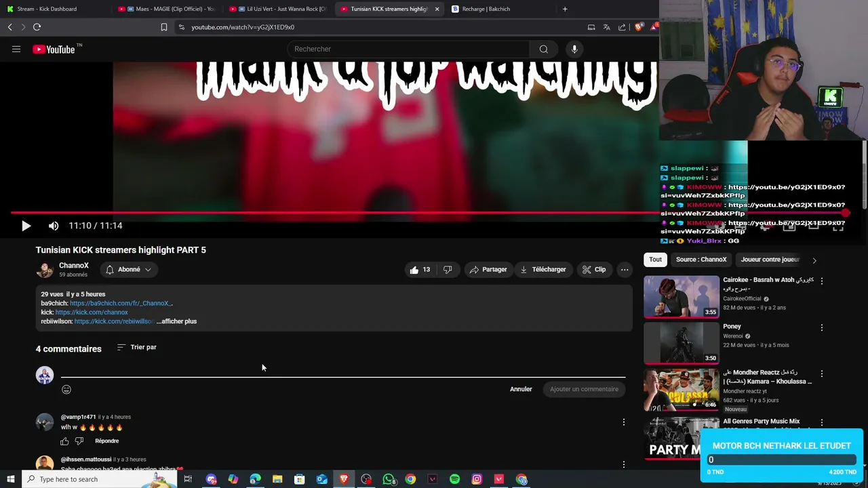Open options for Cairokee recommended video
Viewport: 868px width, 488px height.
click(x=822, y=281)
